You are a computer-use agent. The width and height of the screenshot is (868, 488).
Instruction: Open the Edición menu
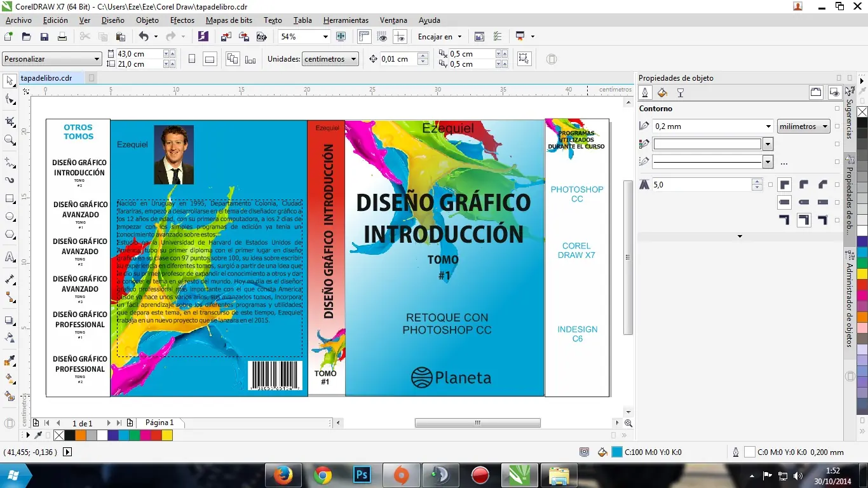55,20
